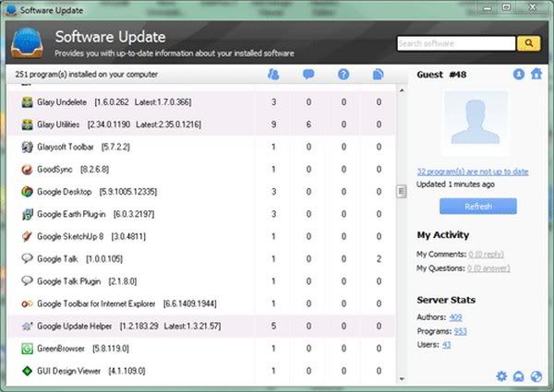Select the Google Update Helper entry text

[x=129, y=326]
